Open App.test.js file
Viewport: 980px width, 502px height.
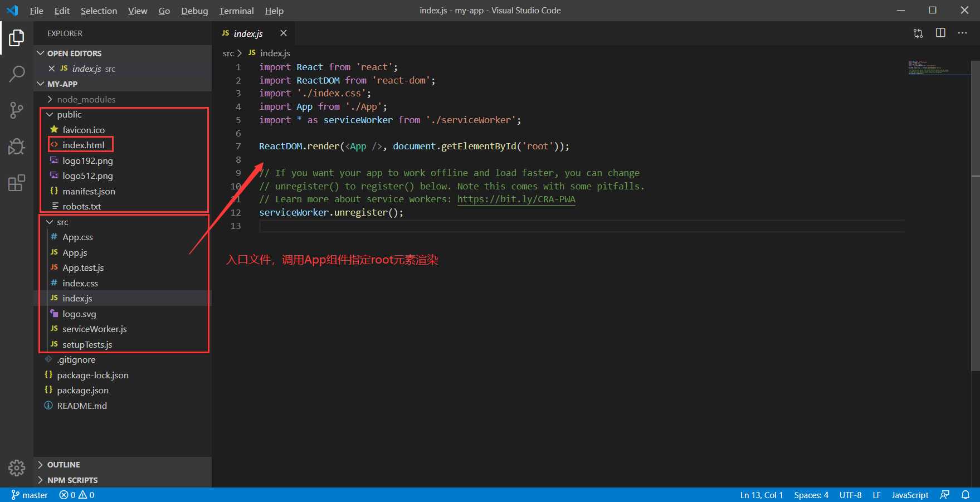tap(123, 268)
